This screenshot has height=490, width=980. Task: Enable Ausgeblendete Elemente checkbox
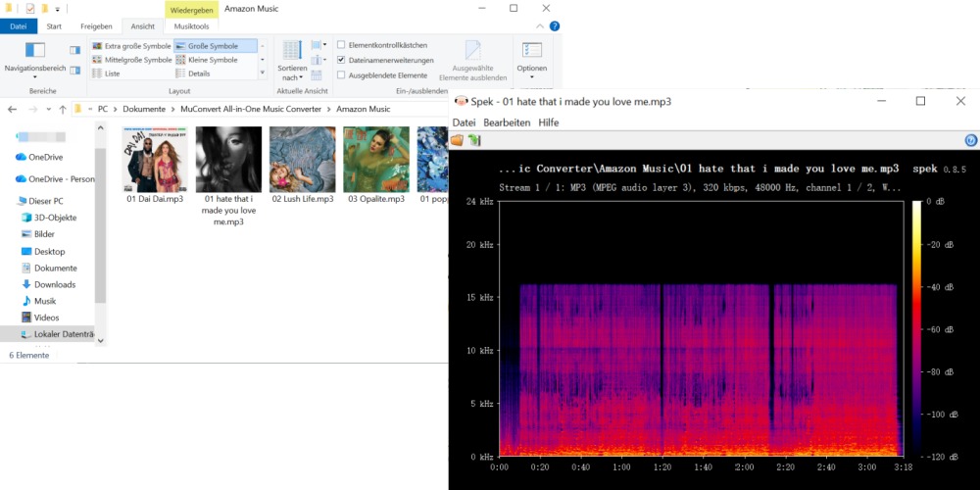(x=341, y=75)
